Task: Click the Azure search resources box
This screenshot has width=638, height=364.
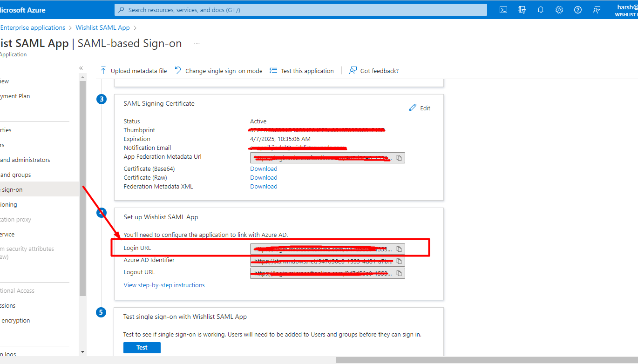Action: [x=301, y=10]
